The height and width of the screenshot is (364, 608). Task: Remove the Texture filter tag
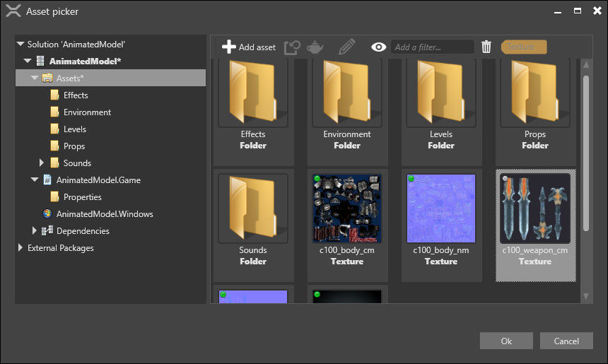click(x=523, y=47)
